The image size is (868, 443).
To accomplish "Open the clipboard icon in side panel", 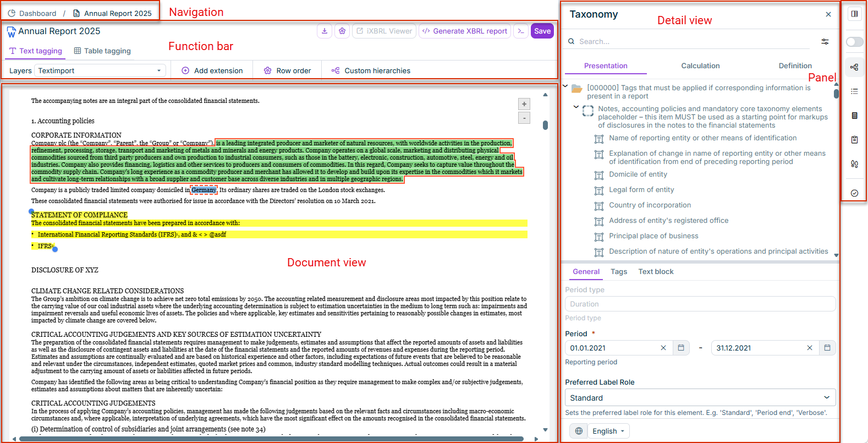I will coord(854,140).
